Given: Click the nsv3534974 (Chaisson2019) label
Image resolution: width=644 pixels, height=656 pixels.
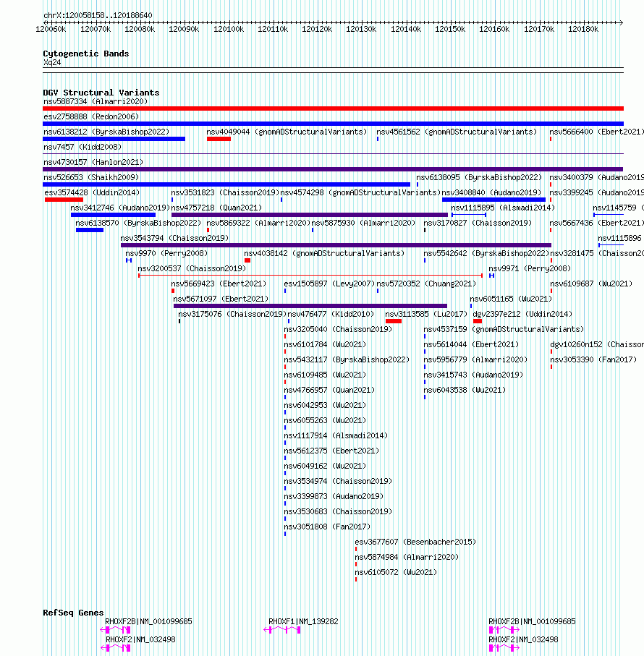Looking at the screenshot, I should click(x=338, y=481).
